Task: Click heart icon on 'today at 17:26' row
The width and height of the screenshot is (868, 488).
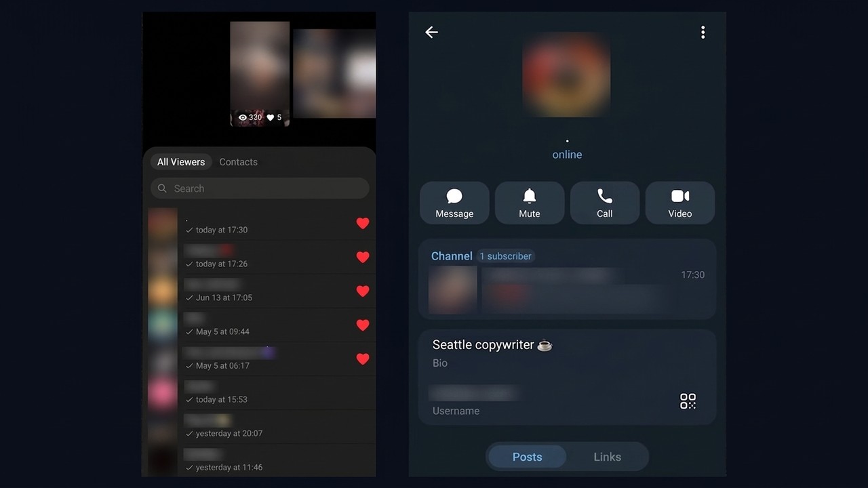Action: pos(363,257)
